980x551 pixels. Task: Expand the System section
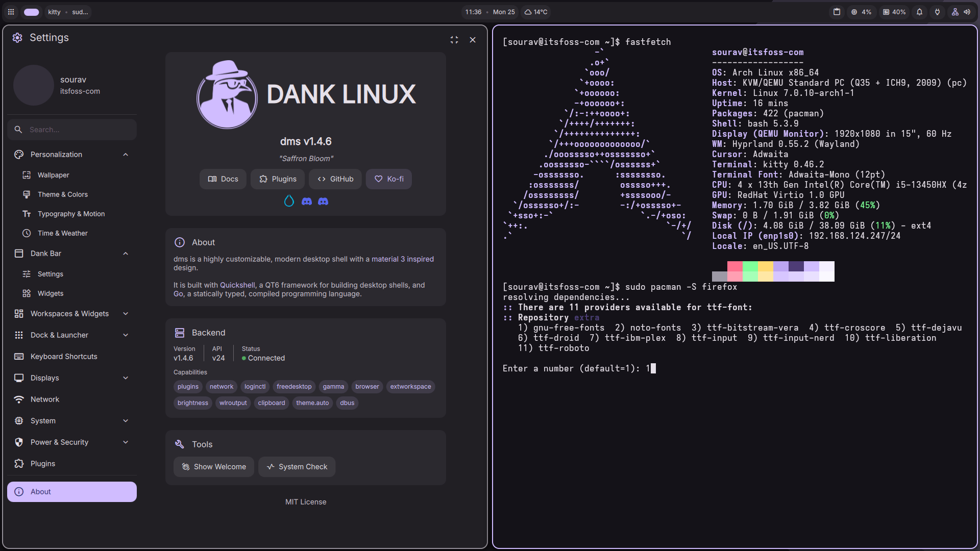126,421
